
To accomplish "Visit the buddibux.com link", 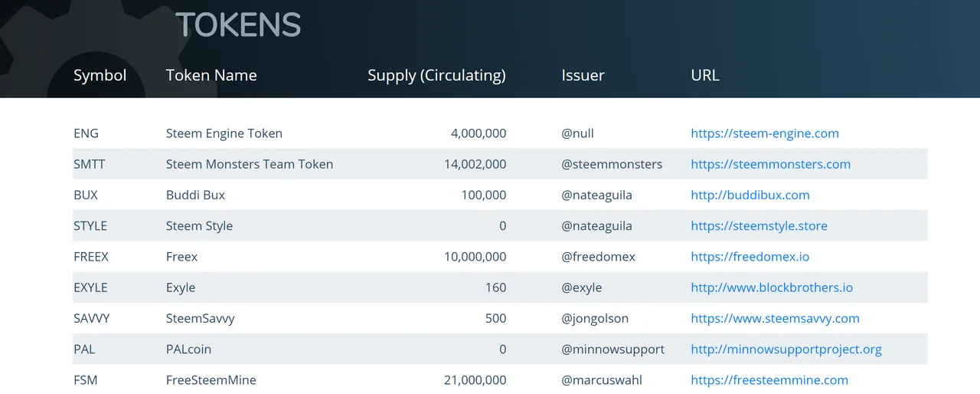I will point(750,195).
